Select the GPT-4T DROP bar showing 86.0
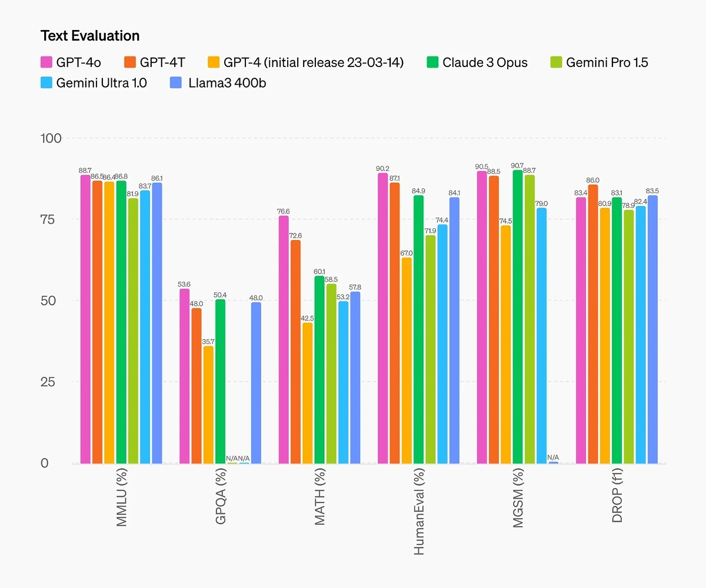 pos(593,324)
